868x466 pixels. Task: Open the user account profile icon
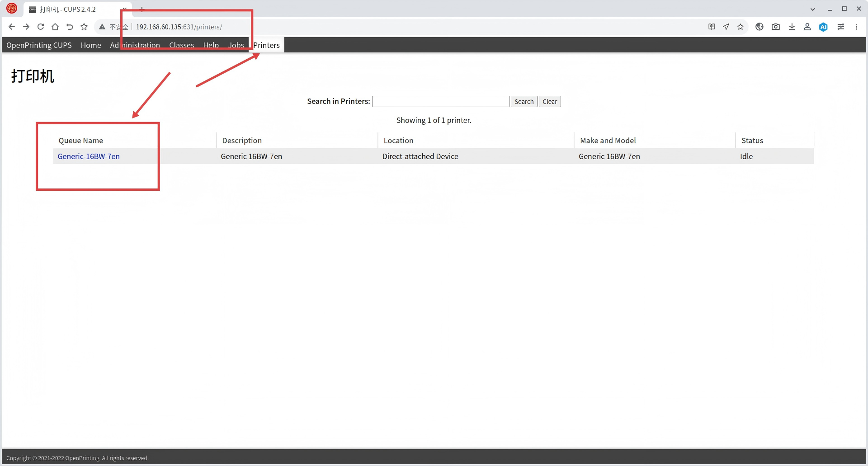coord(807,27)
